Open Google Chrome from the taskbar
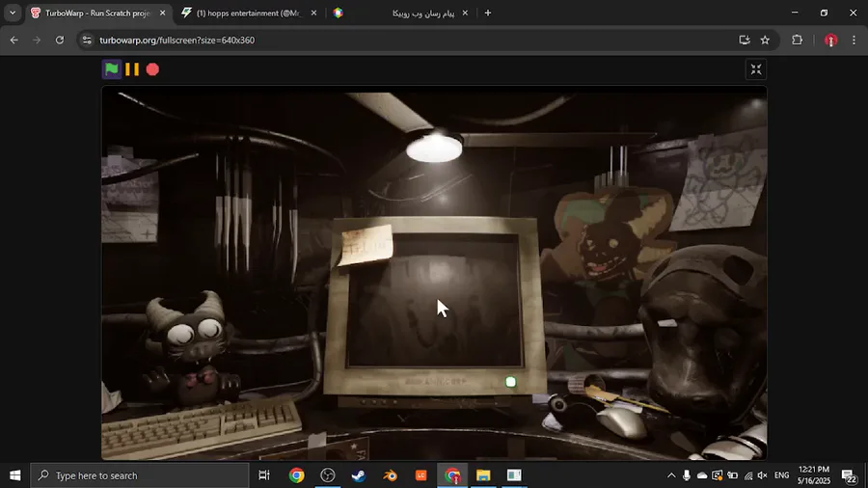This screenshot has height=488, width=868. [x=297, y=475]
